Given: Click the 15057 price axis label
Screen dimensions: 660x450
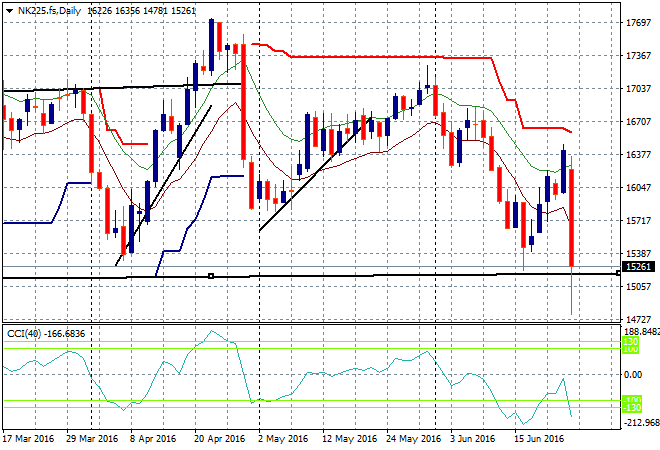Looking at the screenshot, I should [x=638, y=286].
